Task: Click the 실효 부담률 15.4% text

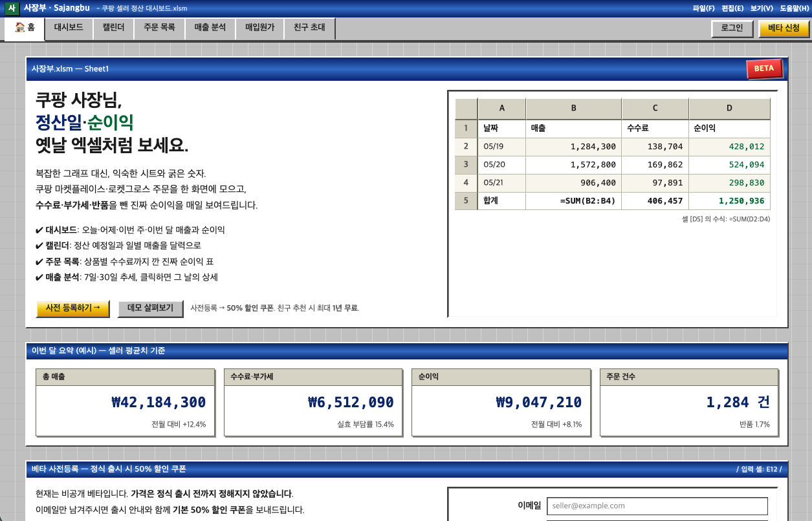Action: click(366, 425)
